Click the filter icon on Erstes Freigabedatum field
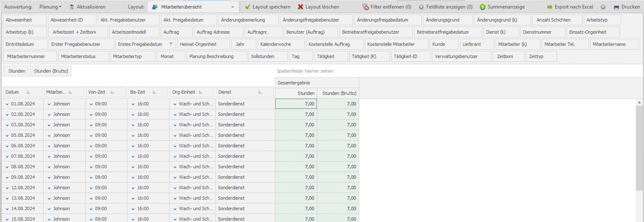Viewport: 644px width, 222px height. click(x=171, y=44)
